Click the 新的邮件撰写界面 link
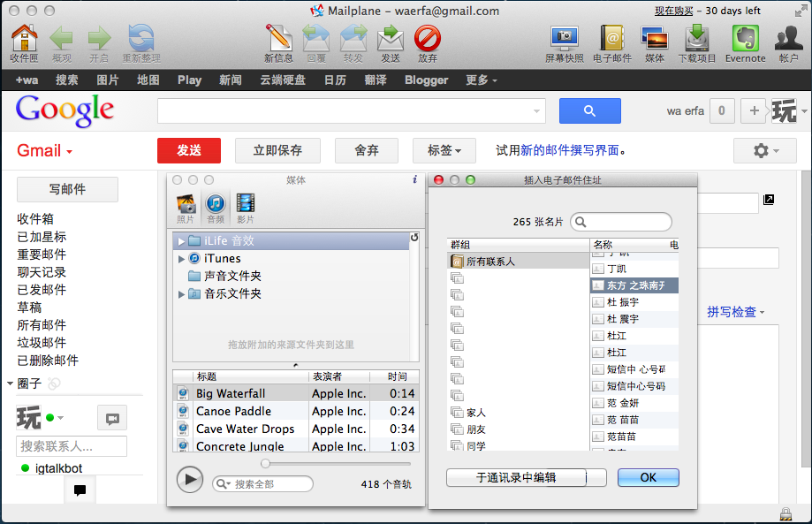812x524 pixels. [570, 151]
